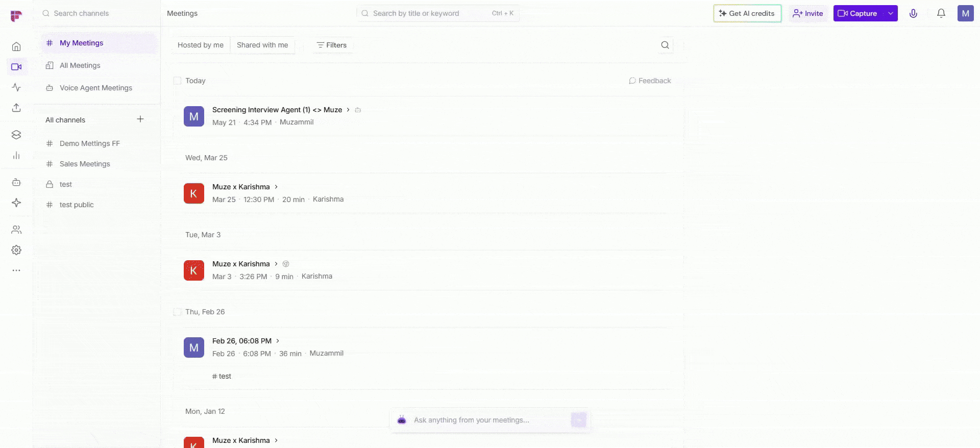The height and width of the screenshot is (448, 980).
Task: Click the M avatar of Screening Interview meeting
Action: (x=194, y=116)
